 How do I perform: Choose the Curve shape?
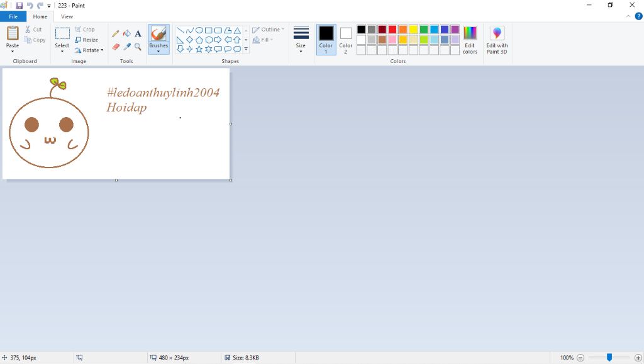coord(190,30)
